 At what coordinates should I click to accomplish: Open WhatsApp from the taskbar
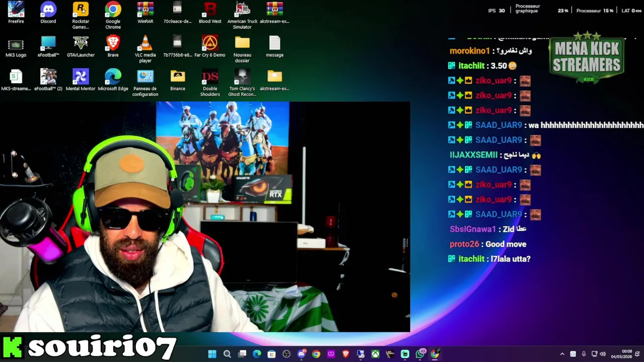click(420, 354)
